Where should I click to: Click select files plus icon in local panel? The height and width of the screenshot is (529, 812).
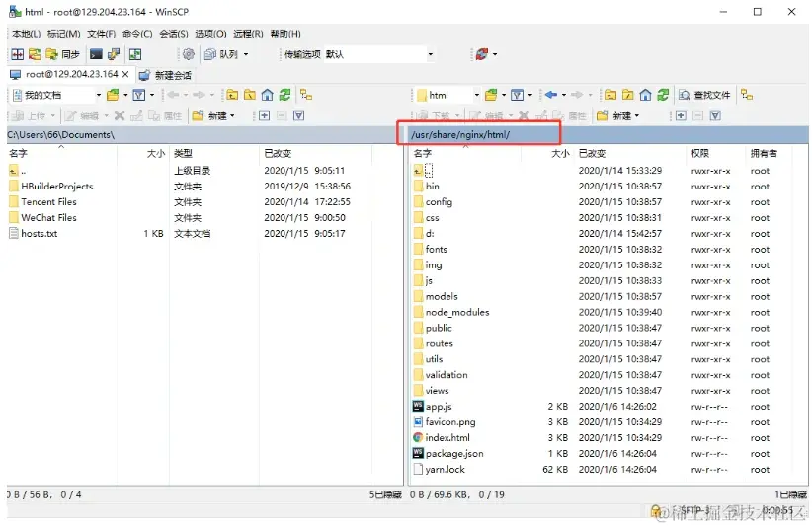264,115
